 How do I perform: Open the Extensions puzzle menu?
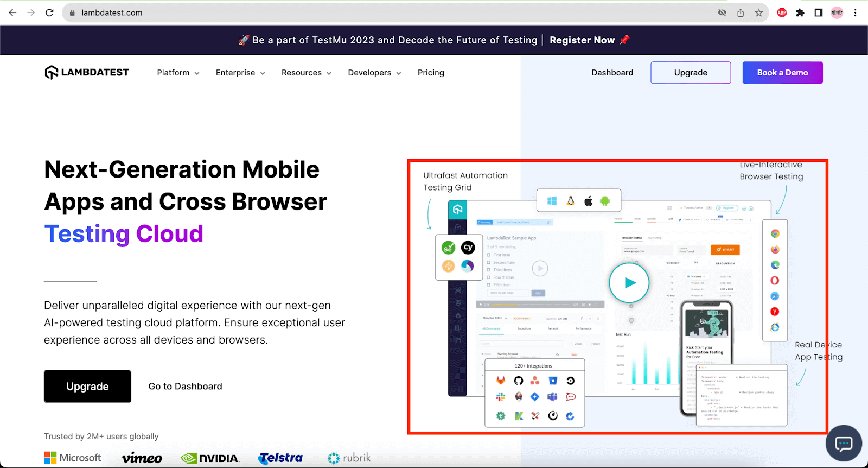click(x=800, y=12)
